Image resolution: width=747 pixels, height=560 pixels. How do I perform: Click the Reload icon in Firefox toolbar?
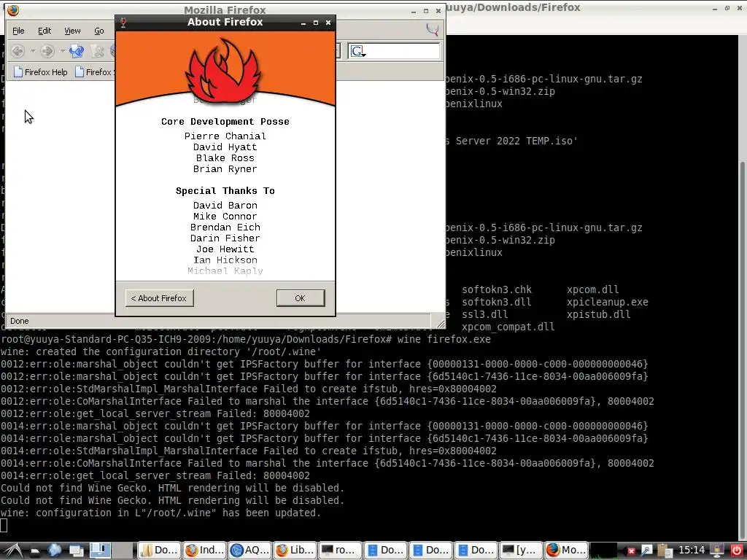[76, 51]
